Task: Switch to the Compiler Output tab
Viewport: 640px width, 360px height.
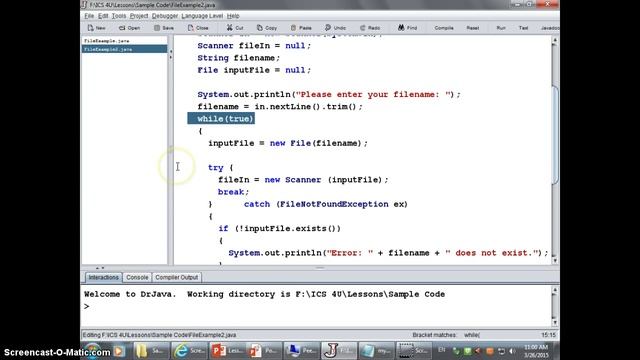Action: pos(176,278)
